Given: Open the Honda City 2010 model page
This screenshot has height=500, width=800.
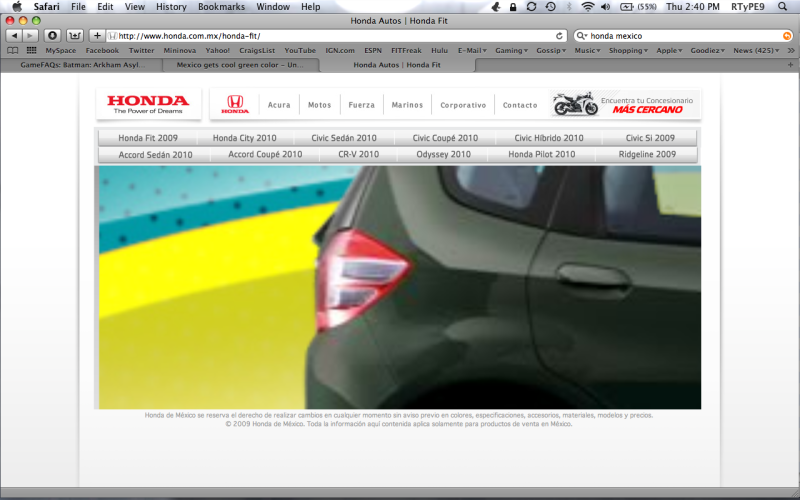Looking at the screenshot, I should [244, 138].
